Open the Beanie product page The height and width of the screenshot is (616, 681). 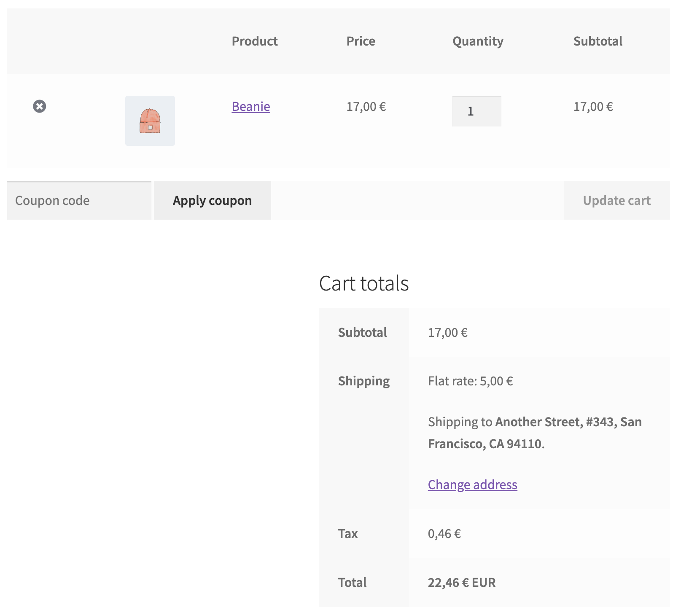click(x=250, y=107)
